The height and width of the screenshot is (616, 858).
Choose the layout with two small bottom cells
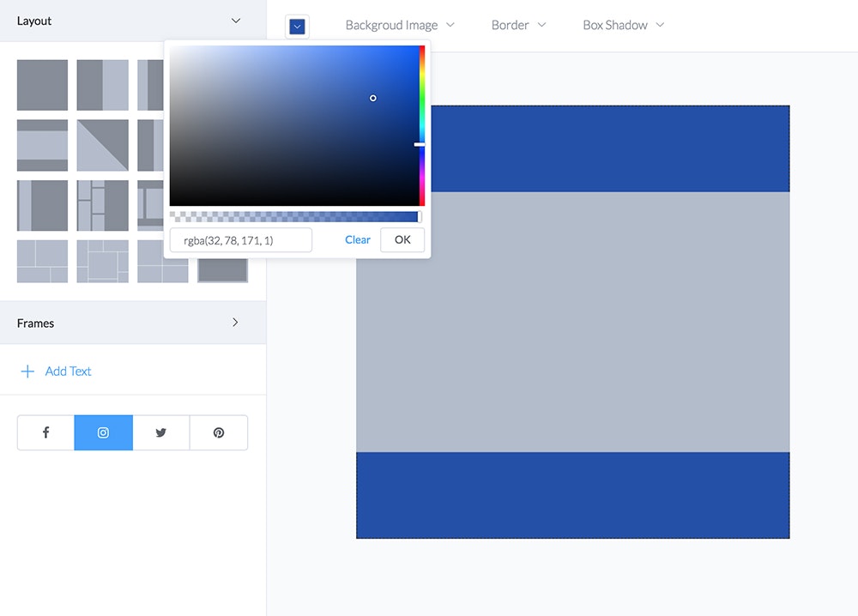(x=162, y=270)
